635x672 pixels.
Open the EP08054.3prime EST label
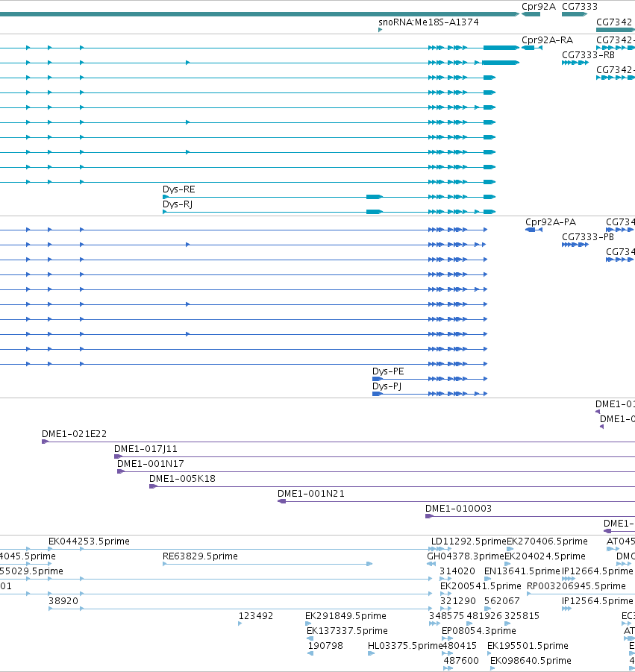pyautogui.click(x=479, y=631)
